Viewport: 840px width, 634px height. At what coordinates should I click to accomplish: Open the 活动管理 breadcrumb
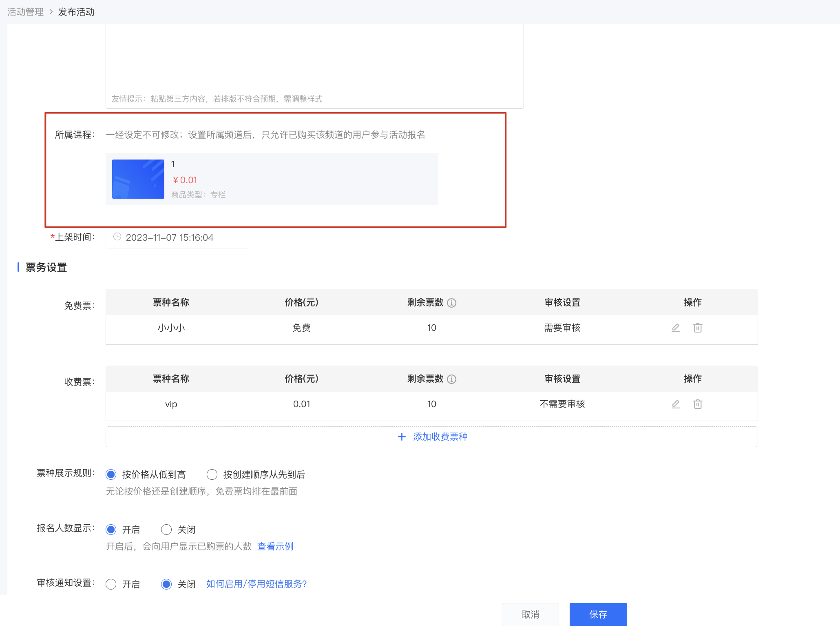click(x=25, y=12)
